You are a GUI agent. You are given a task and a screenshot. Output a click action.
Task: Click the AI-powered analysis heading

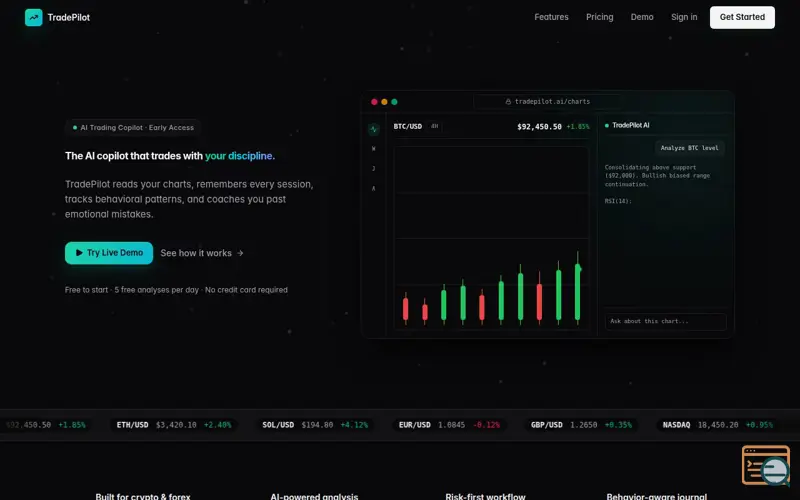click(314, 496)
